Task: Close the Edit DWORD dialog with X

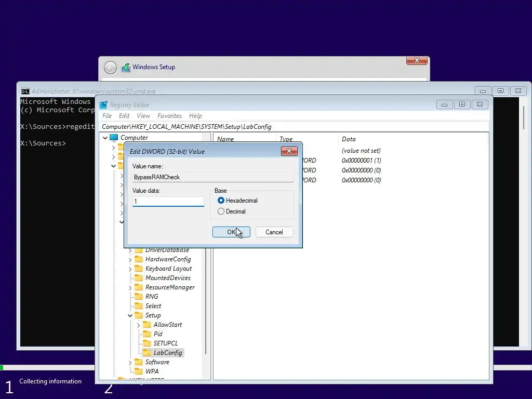Action: (x=289, y=151)
